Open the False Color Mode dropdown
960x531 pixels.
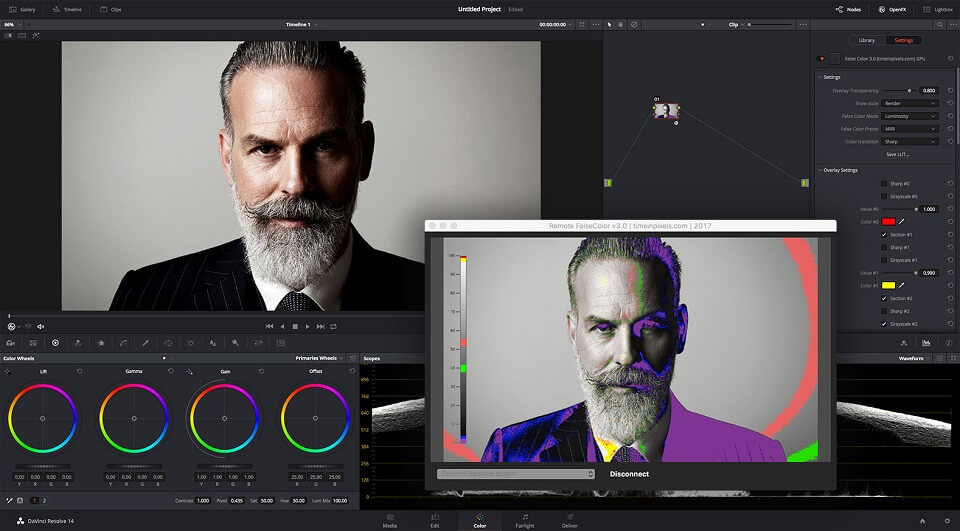pos(910,116)
